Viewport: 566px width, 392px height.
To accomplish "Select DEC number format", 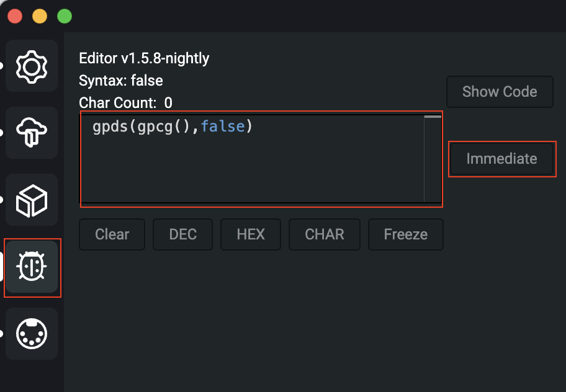I will pyautogui.click(x=182, y=234).
